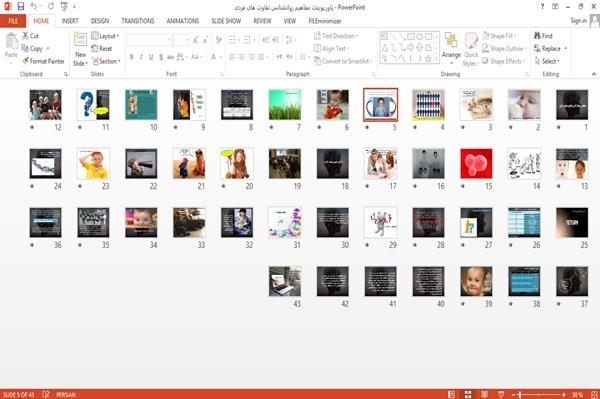Click the 30% zoom level value
Image resolution: width=600 pixels, height=399 pixels.
(577, 394)
